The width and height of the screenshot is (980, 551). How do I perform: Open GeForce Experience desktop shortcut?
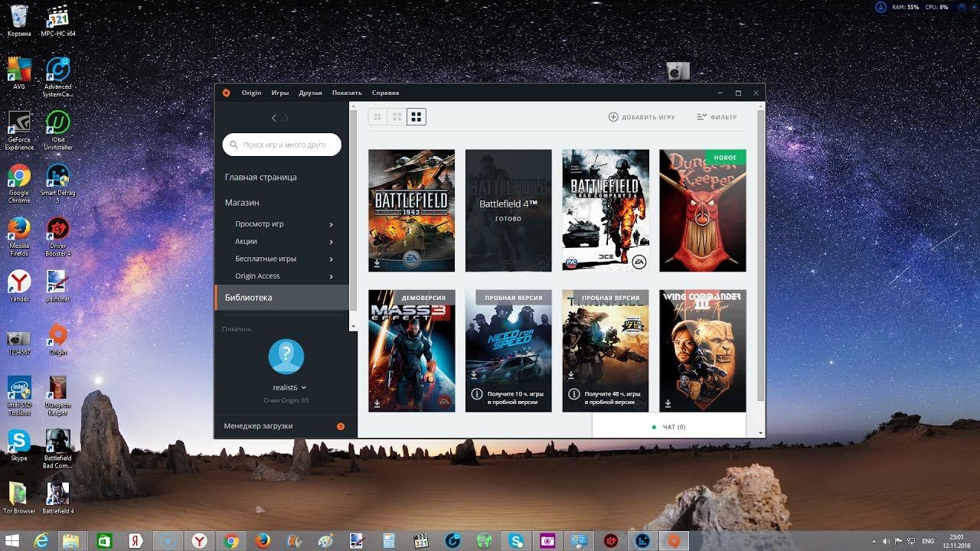pyautogui.click(x=19, y=130)
